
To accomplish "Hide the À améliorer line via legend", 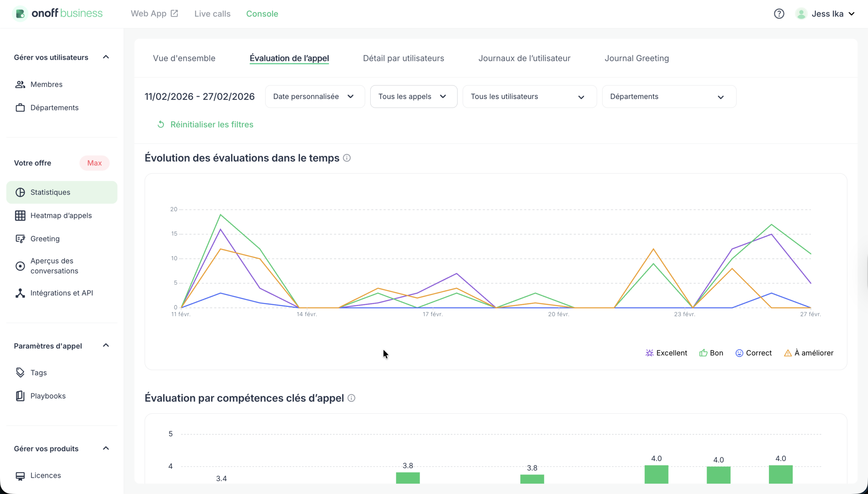I will click(809, 353).
